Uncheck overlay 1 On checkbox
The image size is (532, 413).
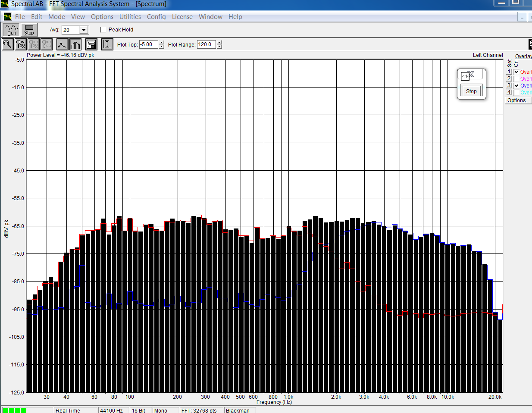click(516, 72)
